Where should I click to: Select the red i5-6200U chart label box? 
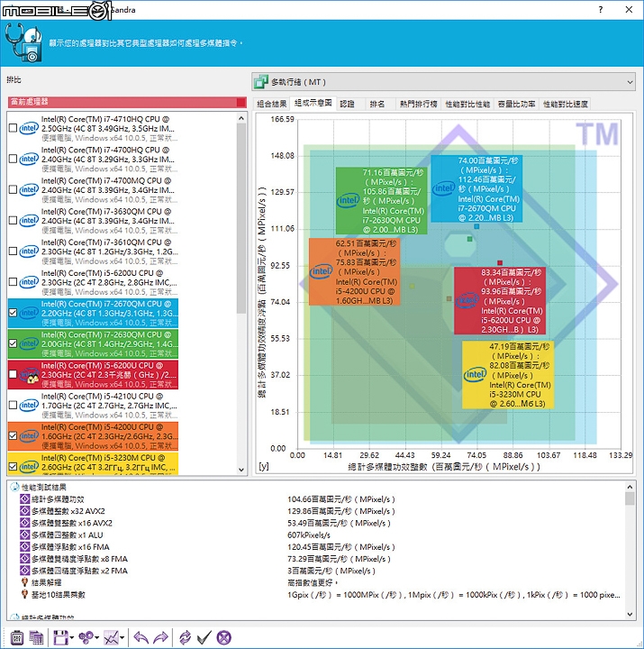pos(500,300)
